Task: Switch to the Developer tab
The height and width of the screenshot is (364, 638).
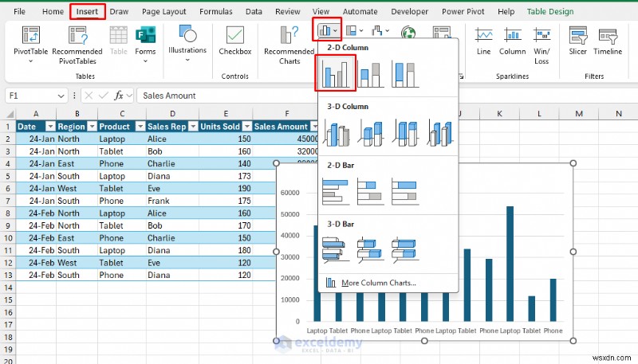Action: click(409, 11)
